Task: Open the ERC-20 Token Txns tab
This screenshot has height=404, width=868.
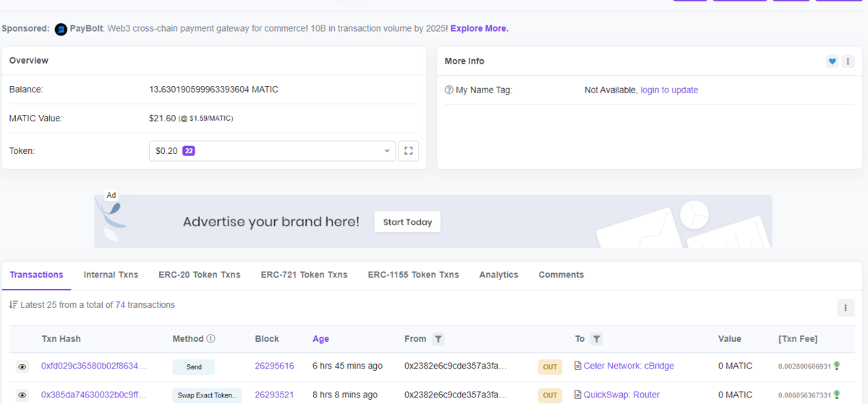Action: point(200,275)
